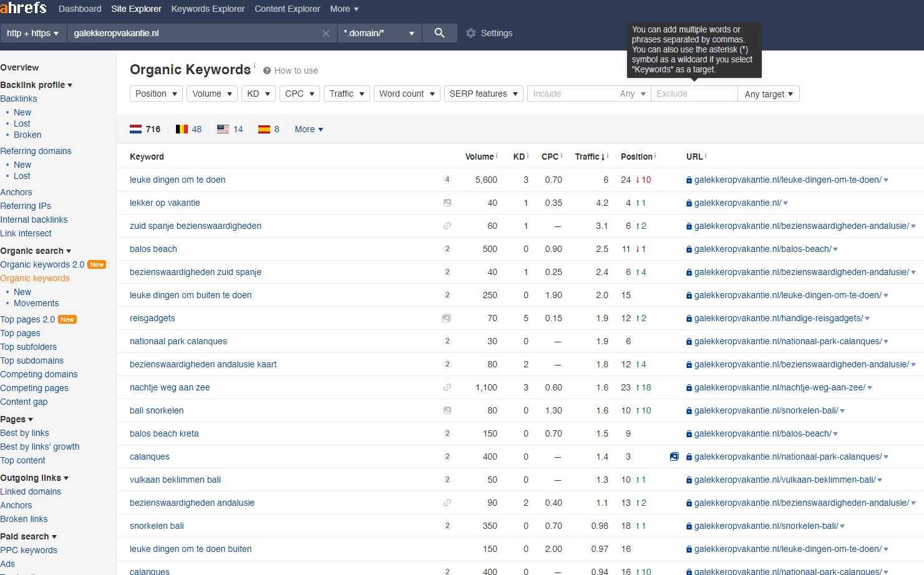Open the Any target dropdown
Viewport: 924px width, 575px height.
click(769, 94)
